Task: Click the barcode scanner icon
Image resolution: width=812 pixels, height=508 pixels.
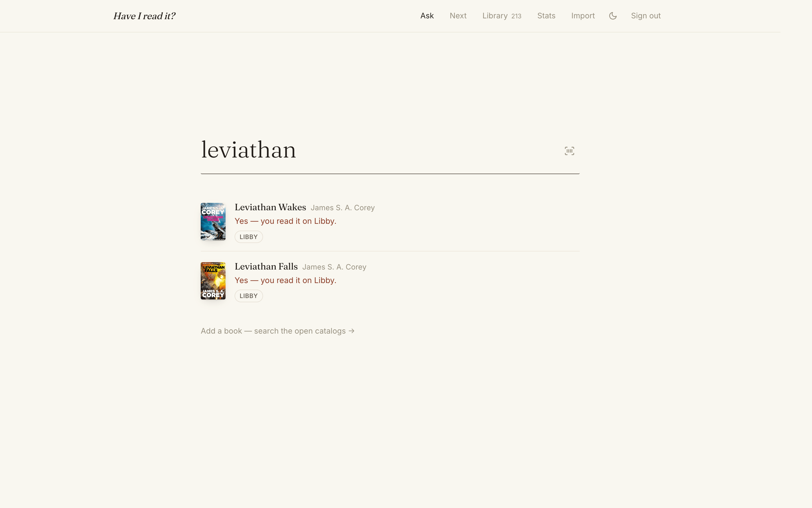Action: 570,151
